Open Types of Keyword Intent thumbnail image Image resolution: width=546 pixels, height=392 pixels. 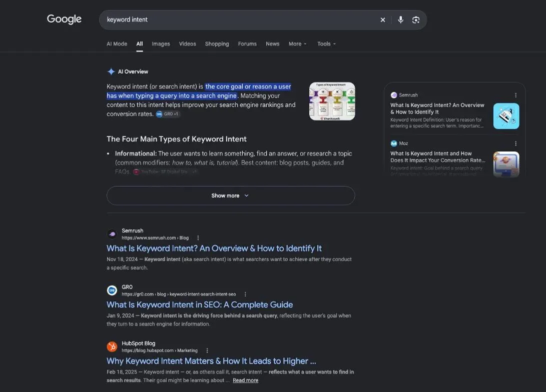pyautogui.click(x=332, y=101)
